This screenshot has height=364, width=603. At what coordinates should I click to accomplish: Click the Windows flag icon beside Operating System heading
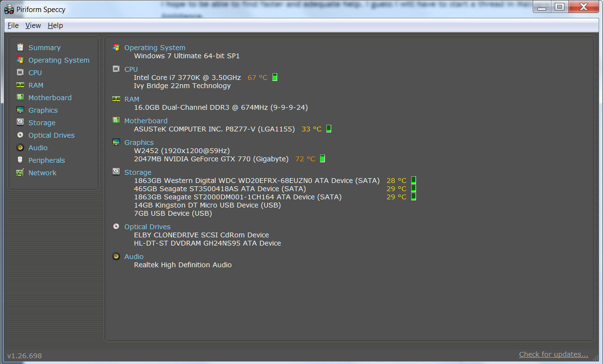[116, 47]
